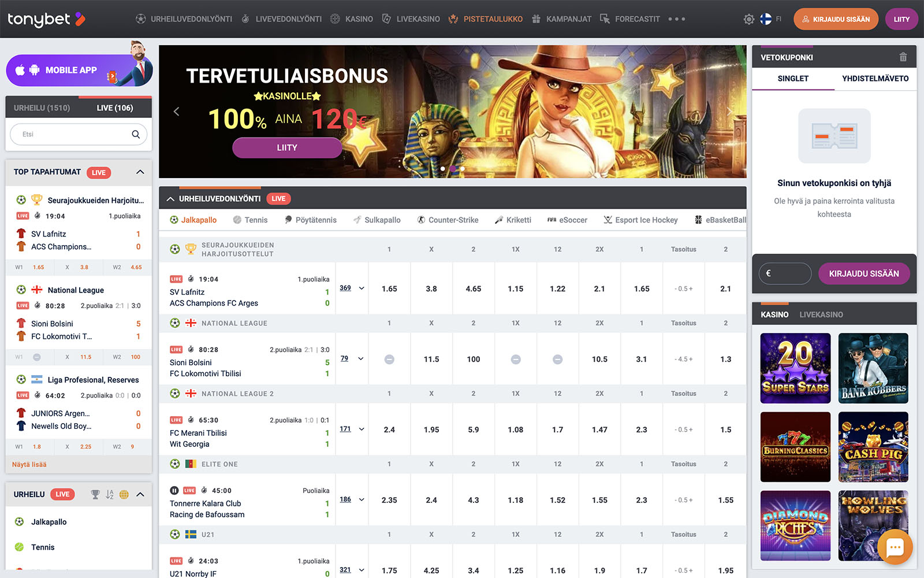The width and height of the screenshot is (924, 578).
Task: Click the trash icon in Vetokuponki panel
Action: [903, 57]
